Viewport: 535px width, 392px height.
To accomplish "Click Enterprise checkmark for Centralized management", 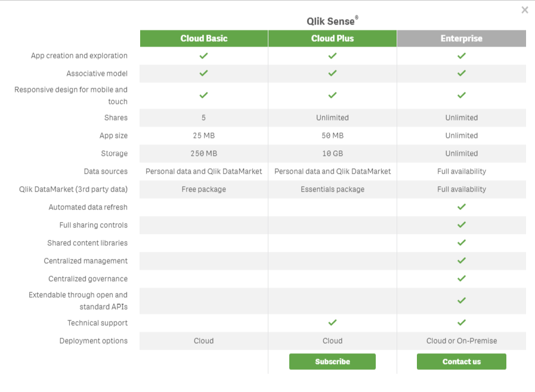I will tap(461, 261).
